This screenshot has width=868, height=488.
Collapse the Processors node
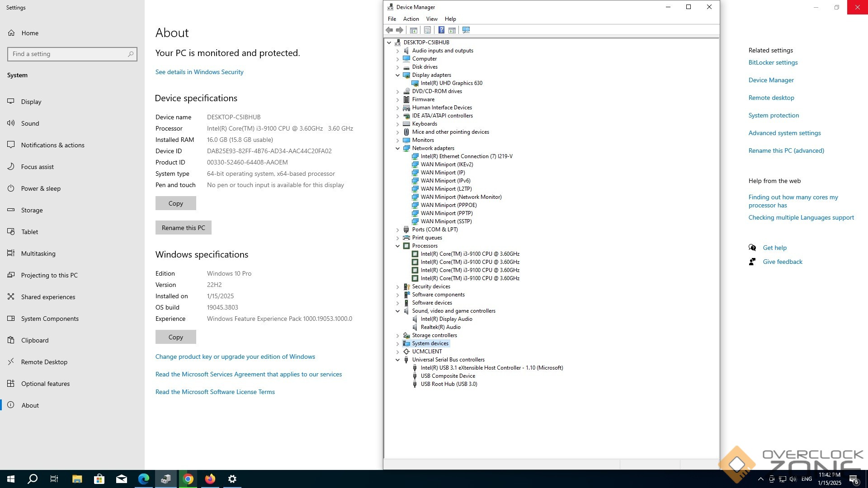(x=398, y=246)
